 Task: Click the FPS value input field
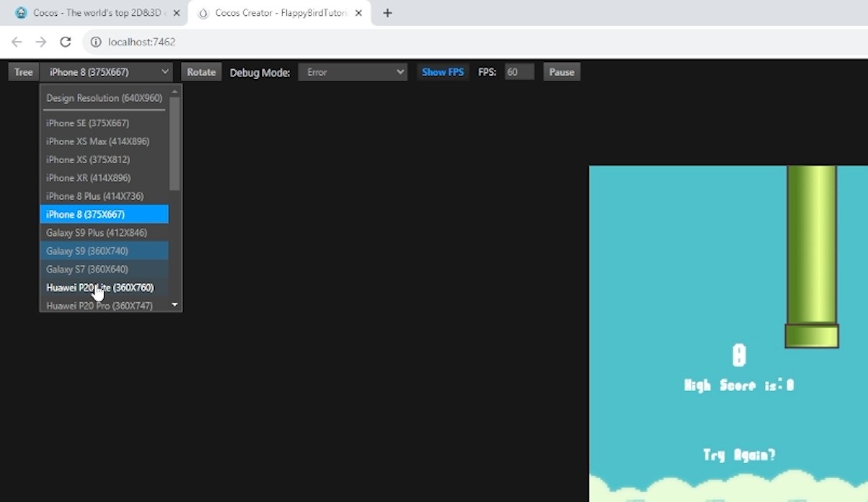pos(519,72)
